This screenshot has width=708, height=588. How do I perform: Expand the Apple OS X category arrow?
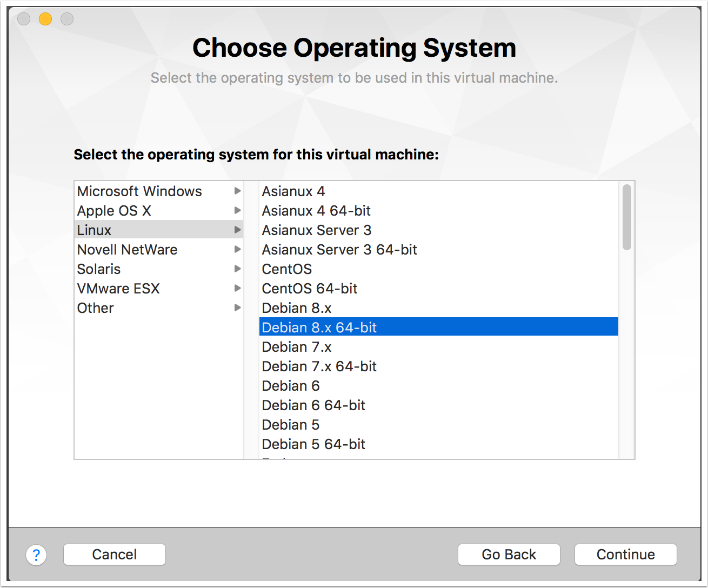pyautogui.click(x=237, y=211)
